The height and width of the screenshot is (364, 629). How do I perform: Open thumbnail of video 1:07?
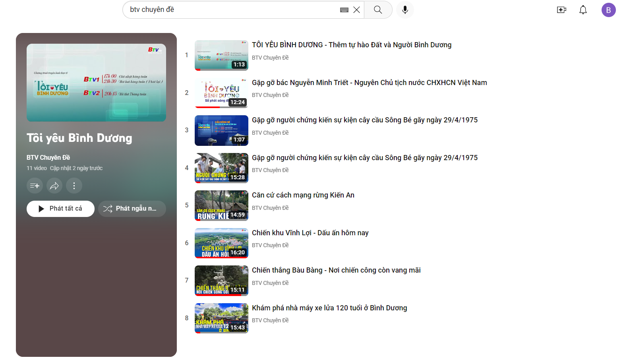point(221,130)
